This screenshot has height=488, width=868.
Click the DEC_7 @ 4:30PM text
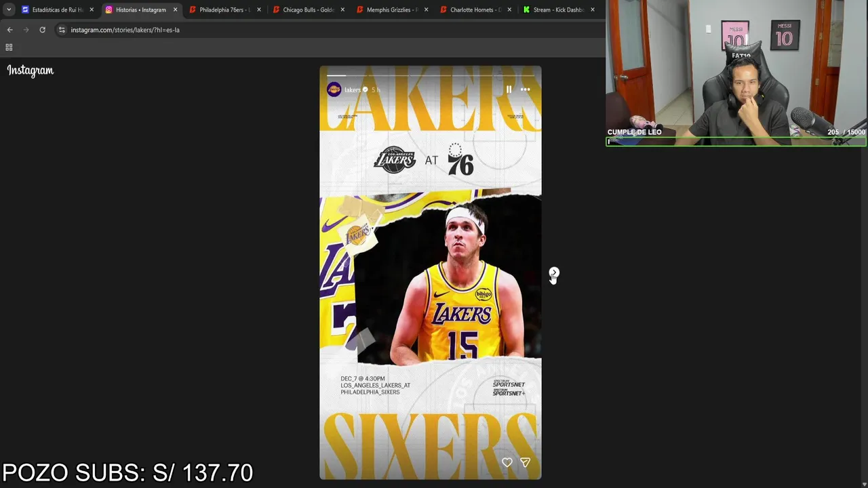(x=363, y=379)
